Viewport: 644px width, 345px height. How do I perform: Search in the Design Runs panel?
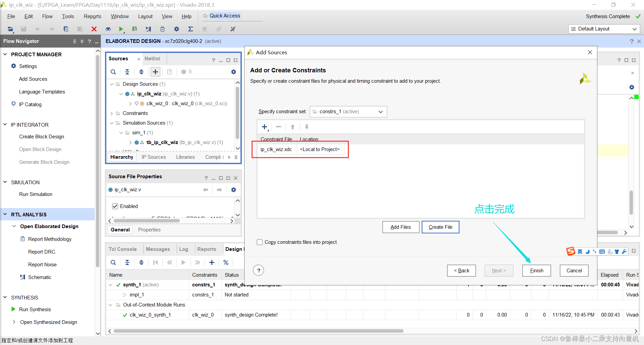(x=113, y=263)
